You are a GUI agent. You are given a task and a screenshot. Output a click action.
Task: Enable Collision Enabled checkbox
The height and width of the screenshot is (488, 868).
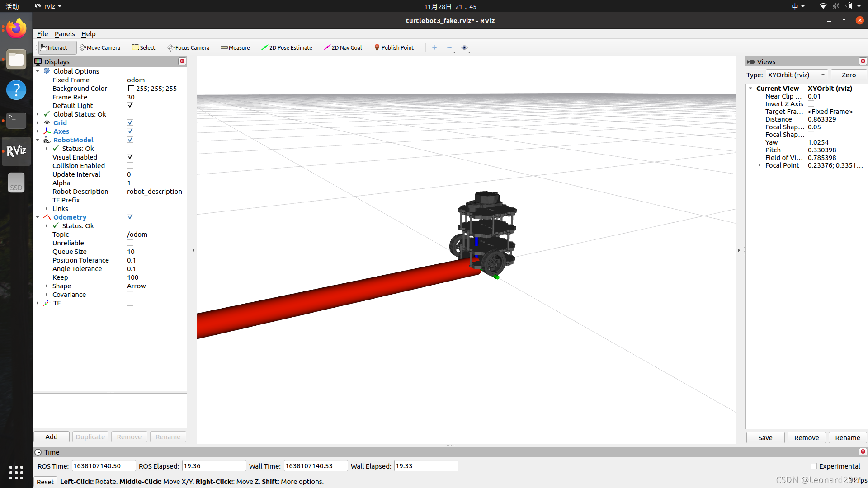[130, 166]
